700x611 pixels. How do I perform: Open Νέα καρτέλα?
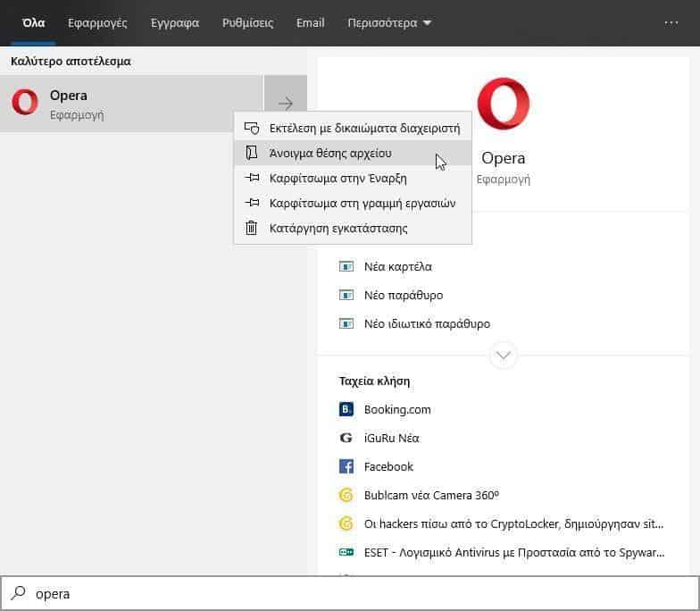(398, 266)
